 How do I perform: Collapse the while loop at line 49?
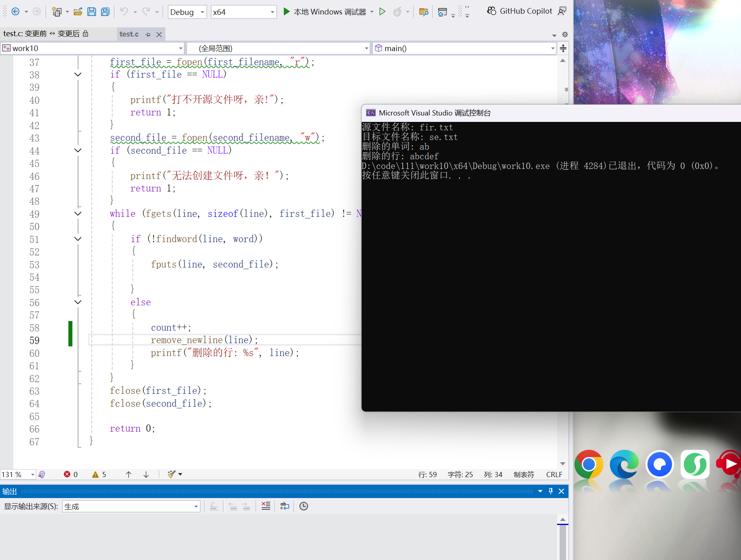point(78,214)
